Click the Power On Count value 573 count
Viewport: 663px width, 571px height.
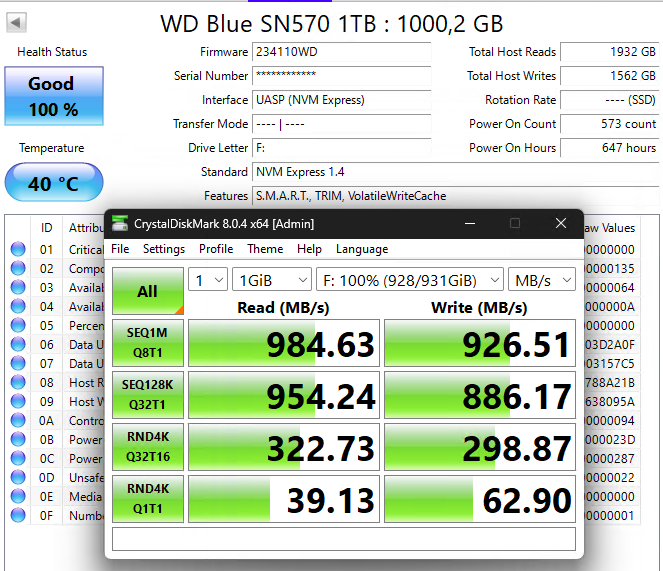click(x=609, y=124)
